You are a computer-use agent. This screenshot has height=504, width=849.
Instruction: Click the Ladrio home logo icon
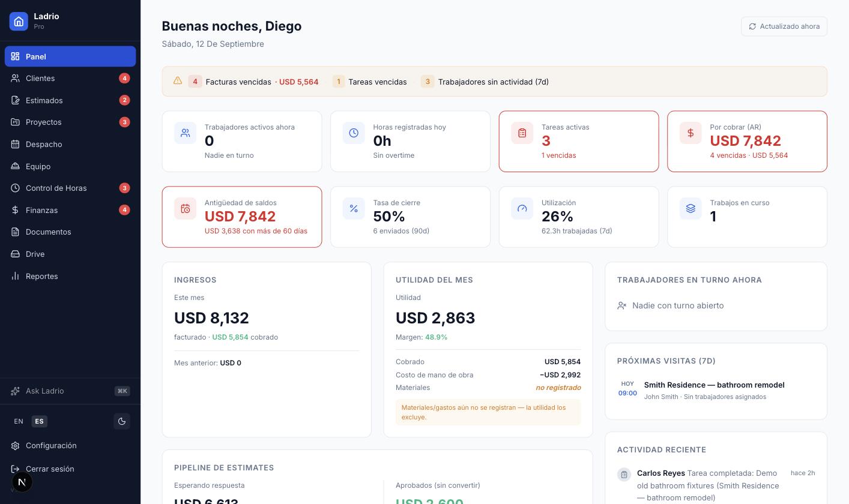click(19, 21)
